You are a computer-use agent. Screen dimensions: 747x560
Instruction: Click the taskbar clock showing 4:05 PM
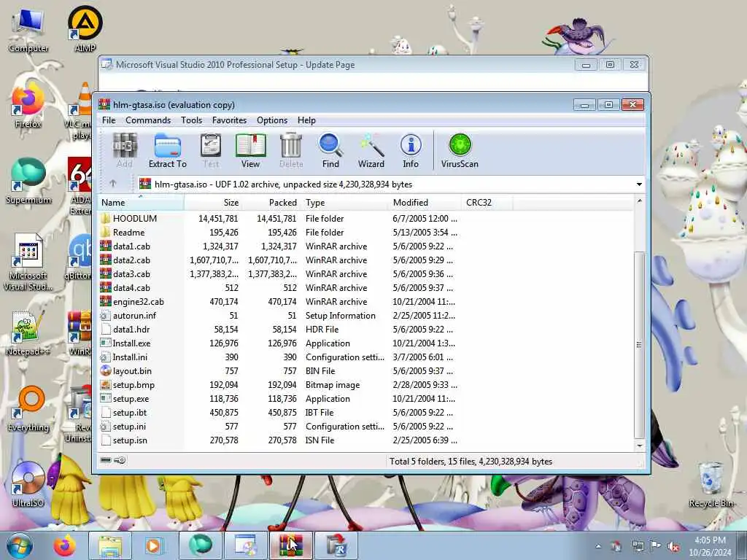pos(710,546)
